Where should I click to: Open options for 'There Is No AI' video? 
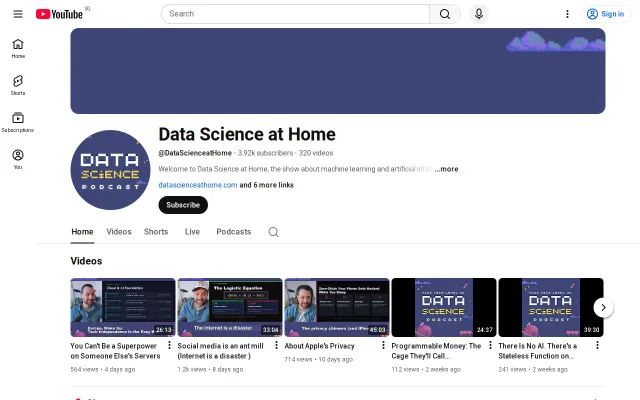coord(597,345)
